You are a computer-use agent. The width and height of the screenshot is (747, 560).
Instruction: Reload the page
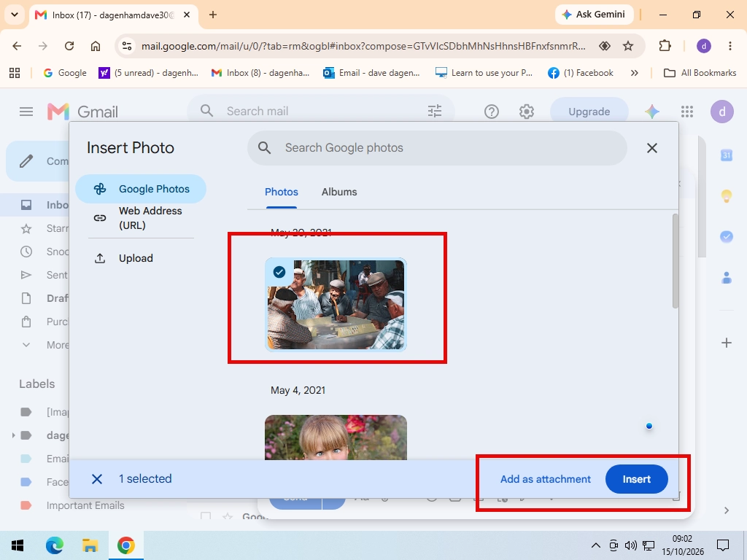(69, 46)
